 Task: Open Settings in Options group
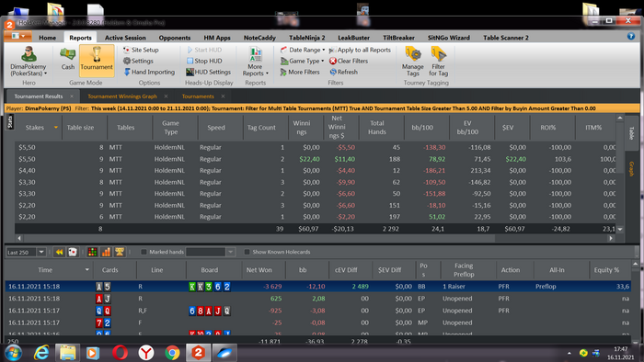tap(138, 61)
